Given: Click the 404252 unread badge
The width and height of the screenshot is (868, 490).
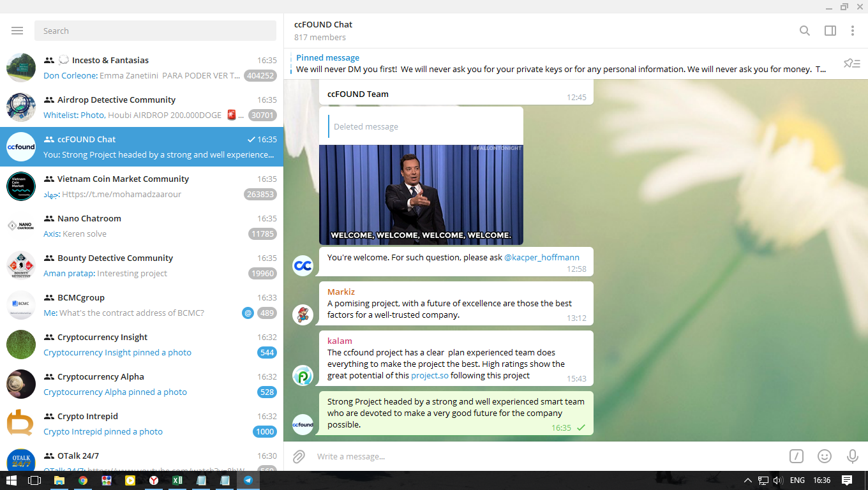Looking at the screenshot, I should pyautogui.click(x=260, y=76).
